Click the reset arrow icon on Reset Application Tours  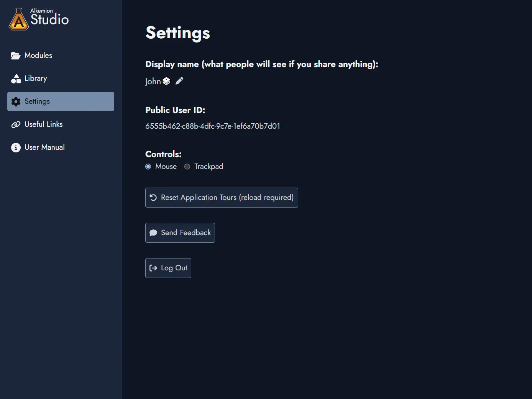tap(153, 197)
